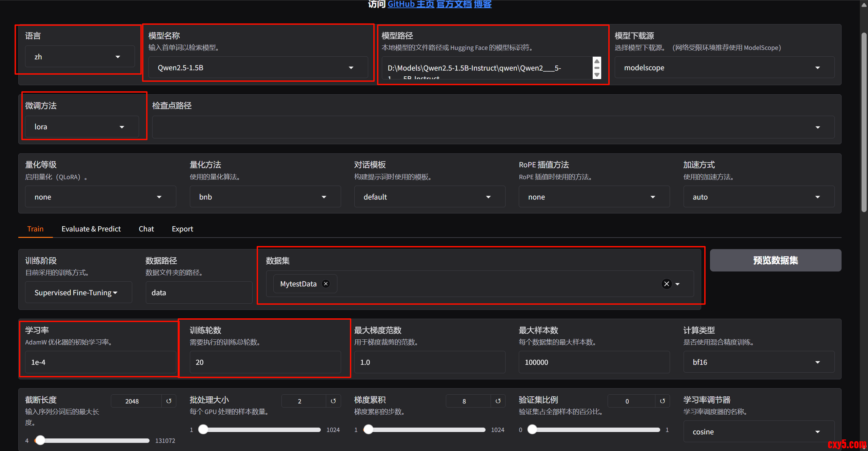868x451 pixels.
Task: Expand the 学习率调节器 cosine dropdown
Action: [x=758, y=432]
